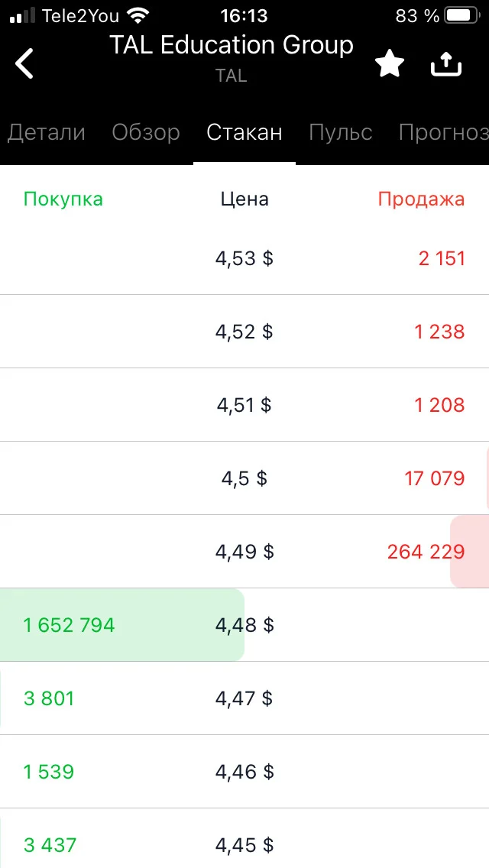Screen dimensions: 489x868
Task: Tap the Продажа column header
Action: pyautogui.click(x=422, y=199)
